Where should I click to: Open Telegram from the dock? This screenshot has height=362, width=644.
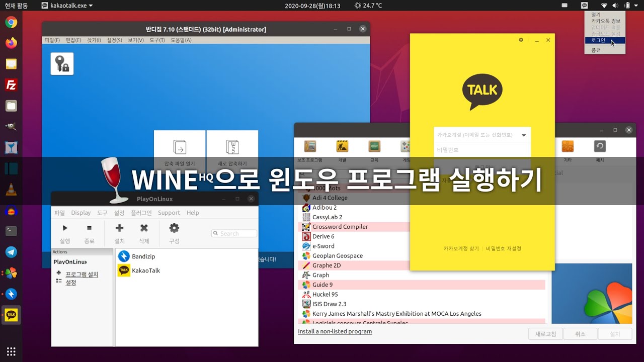(11, 252)
